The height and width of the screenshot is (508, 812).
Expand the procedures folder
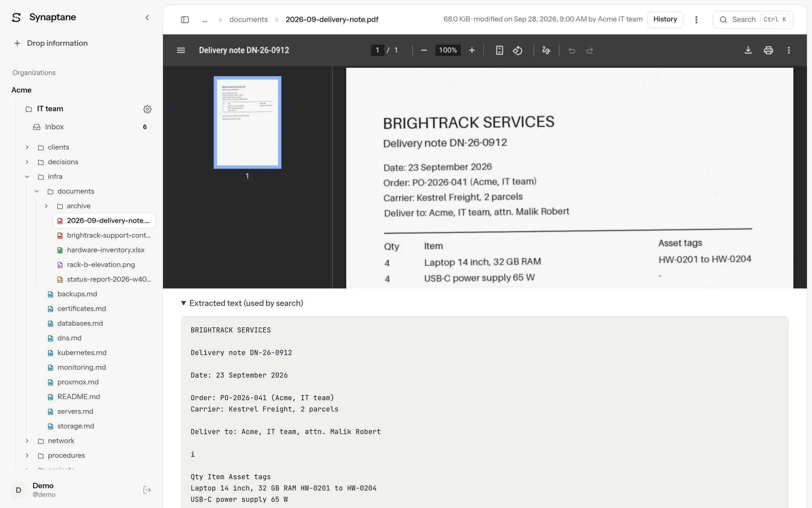click(27, 456)
